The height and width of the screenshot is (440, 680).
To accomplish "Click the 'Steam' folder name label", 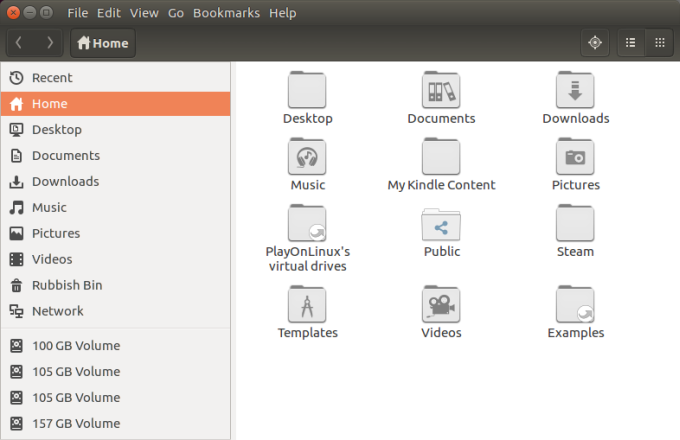I will tap(575, 252).
